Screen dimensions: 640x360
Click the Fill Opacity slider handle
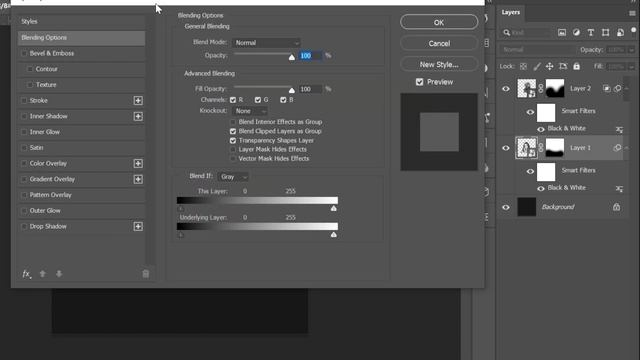[x=291, y=90]
